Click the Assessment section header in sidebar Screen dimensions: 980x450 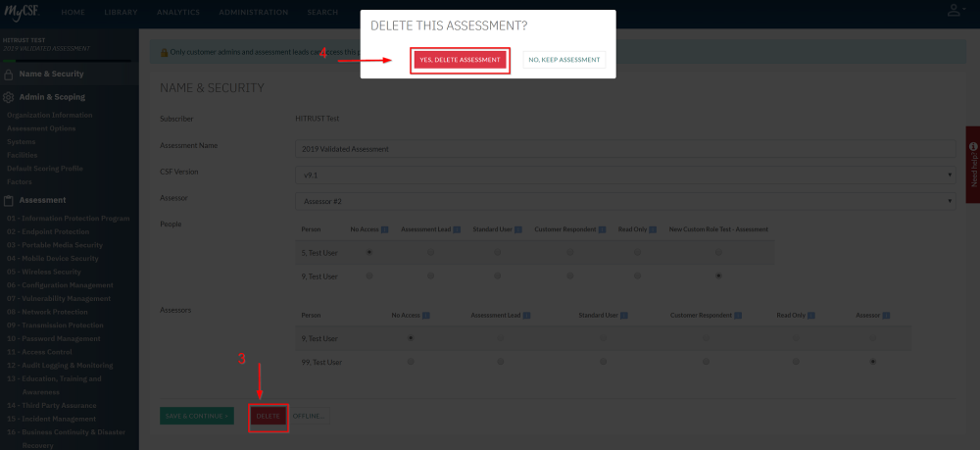(42, 201)
